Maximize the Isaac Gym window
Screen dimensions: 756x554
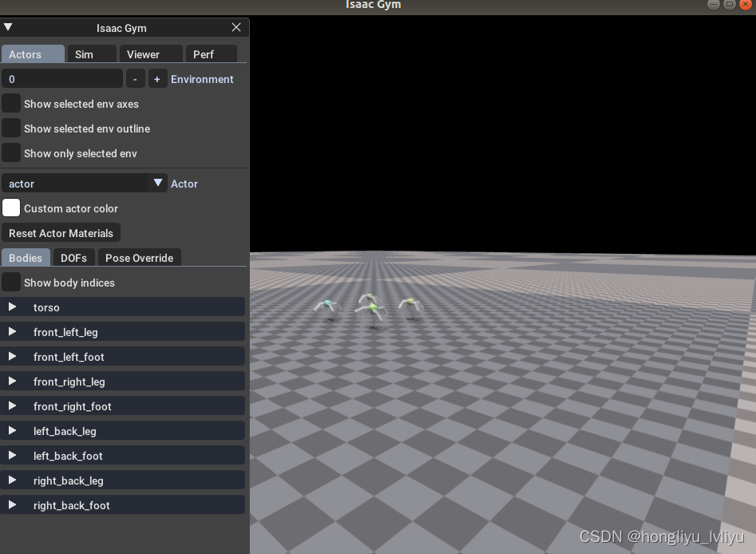tap(730, 4)
